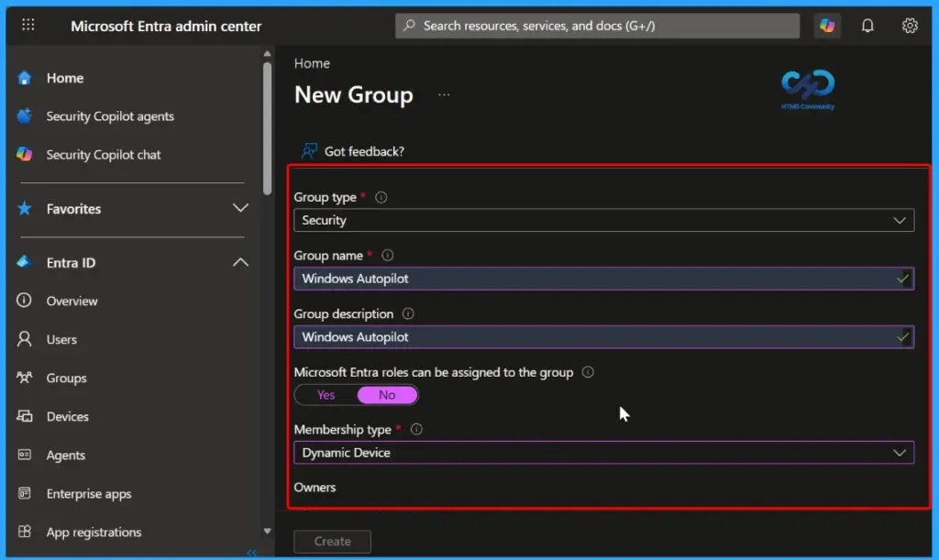Click the Create button

[x=332, y=541]
